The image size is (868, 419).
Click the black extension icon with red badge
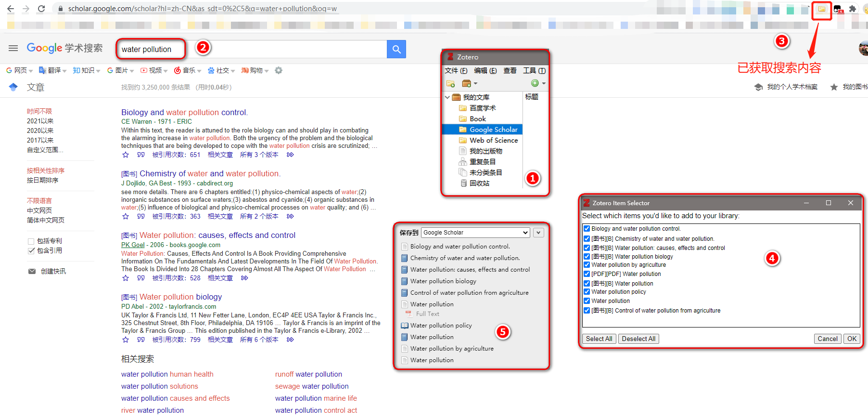[838, 9]
